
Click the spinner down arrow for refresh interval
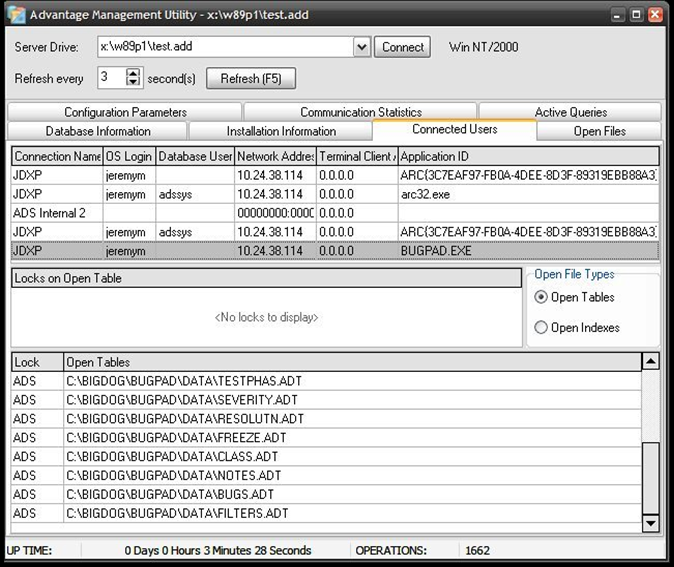pyautogui.click(x=134, y=83)
